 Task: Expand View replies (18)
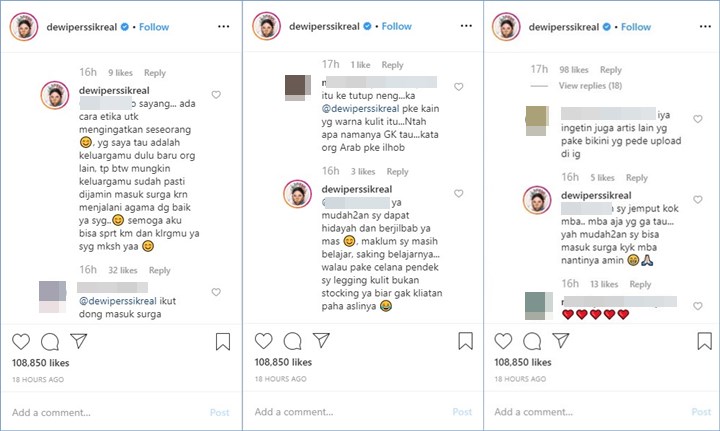tap(590, 87)
